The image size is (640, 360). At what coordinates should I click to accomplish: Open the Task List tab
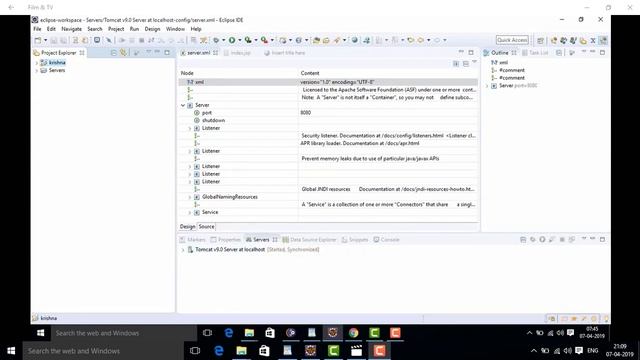535,53
